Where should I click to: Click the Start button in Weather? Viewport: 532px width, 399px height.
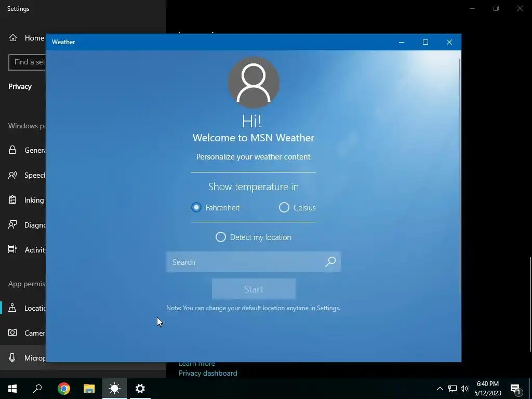254,289
